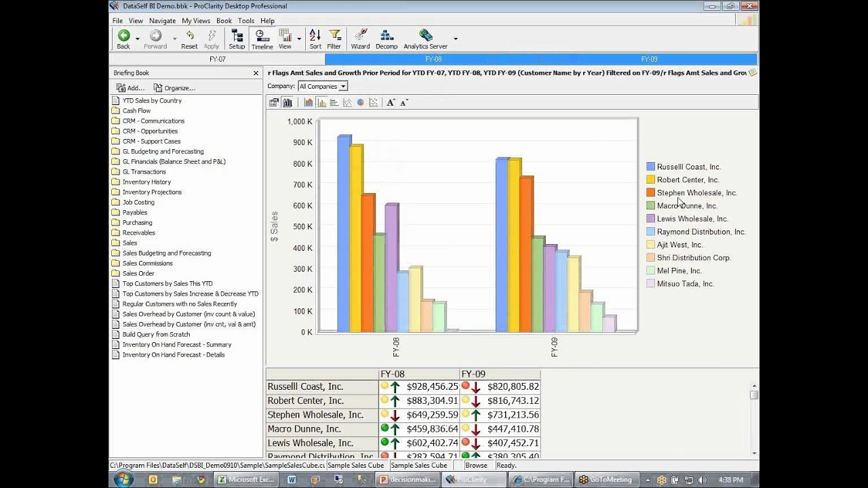Image resolution: width=868 pixels, height=488 pixels.
Task: Click the View toolbar icon
Action: tap(285, 39)
